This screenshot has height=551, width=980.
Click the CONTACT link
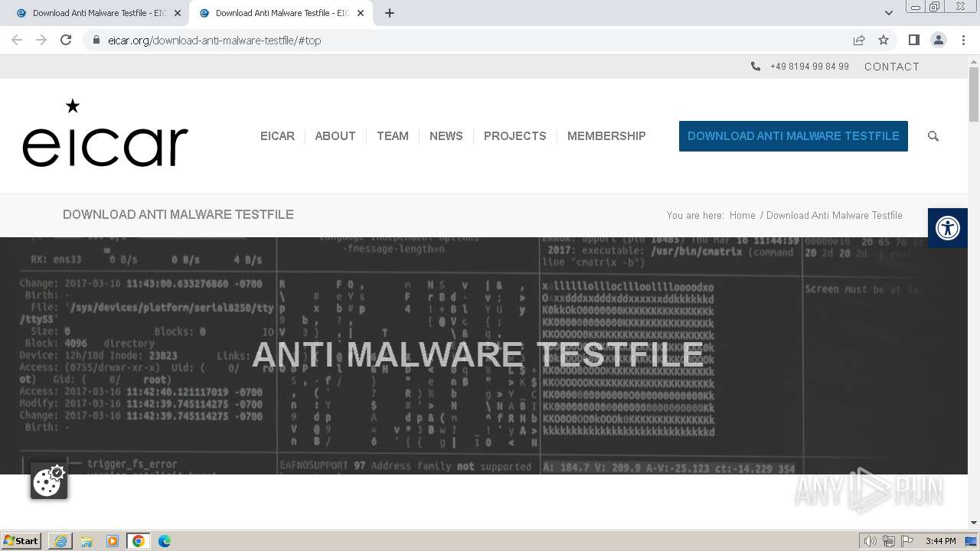pos(892,67)
